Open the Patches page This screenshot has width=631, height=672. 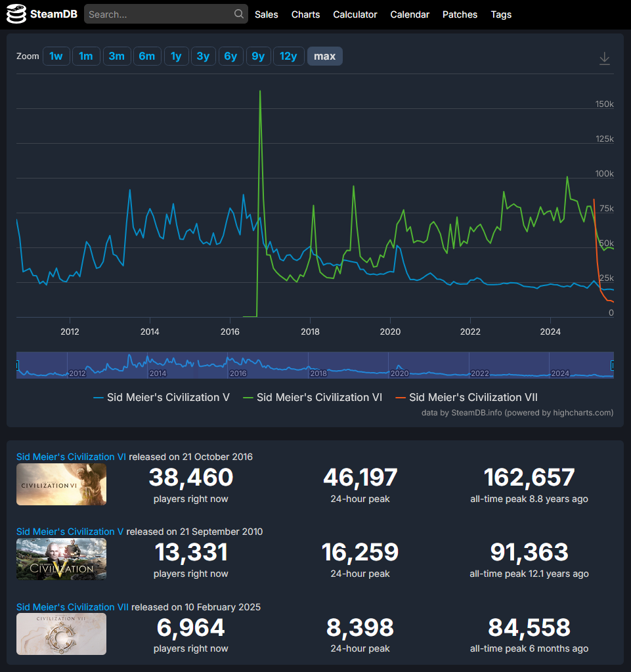coord(460,14)
